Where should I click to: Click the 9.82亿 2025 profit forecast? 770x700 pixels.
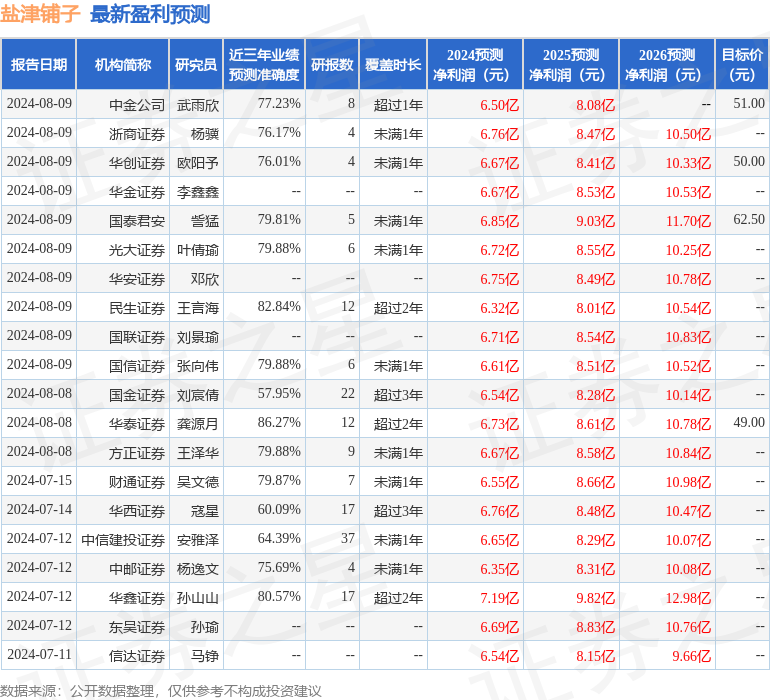(595, 597)
